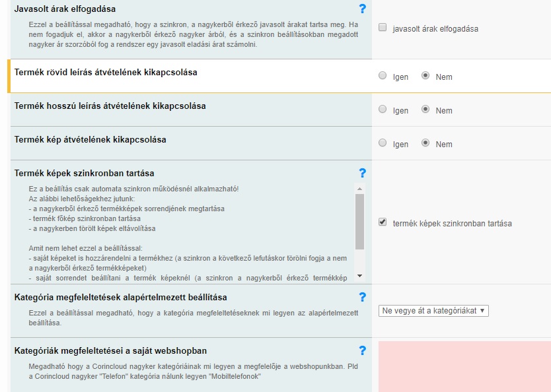Click the pink category mapping area
Image resolution: width=551 pixels, height=392 pixels.
click(464, 366)
